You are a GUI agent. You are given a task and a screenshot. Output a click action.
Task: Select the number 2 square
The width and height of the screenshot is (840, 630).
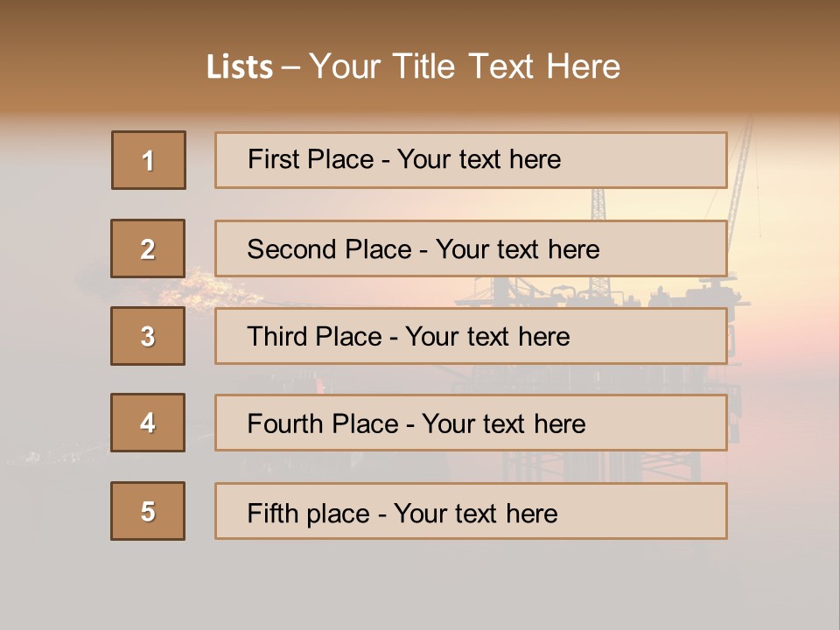148,248
